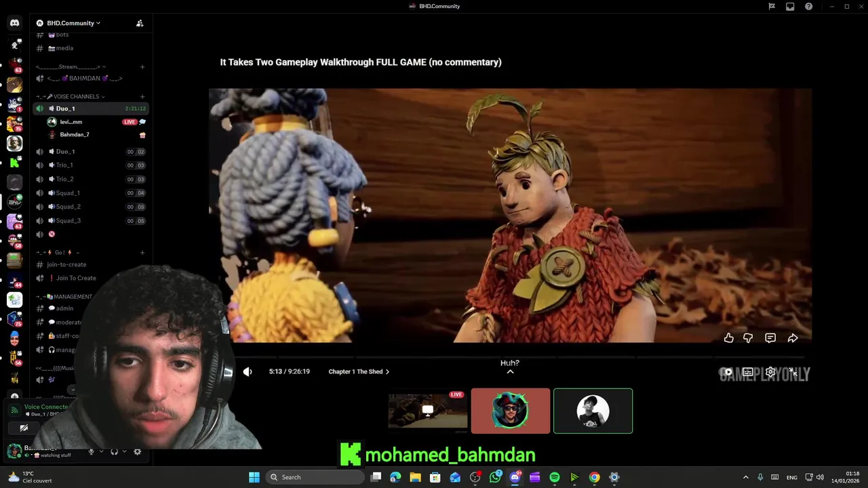Collapse the Go! category
The image size is (868, 488).
coord(58,252)
